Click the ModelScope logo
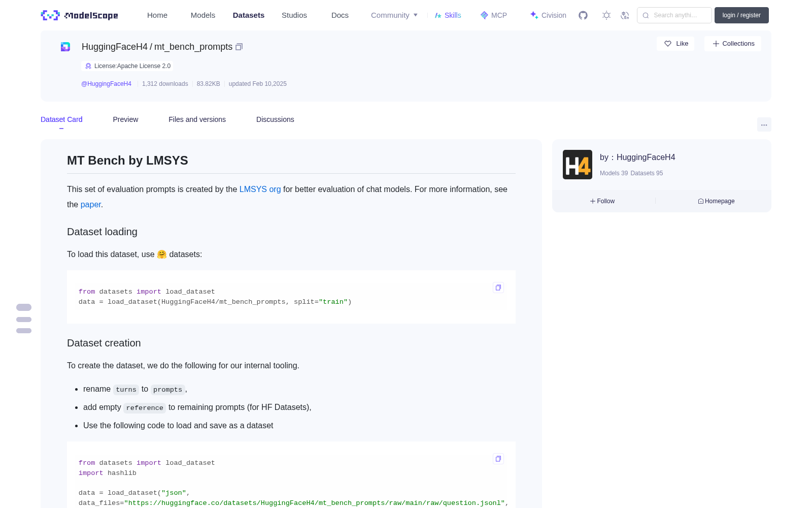The image size is (812, 508). (80, 15)
